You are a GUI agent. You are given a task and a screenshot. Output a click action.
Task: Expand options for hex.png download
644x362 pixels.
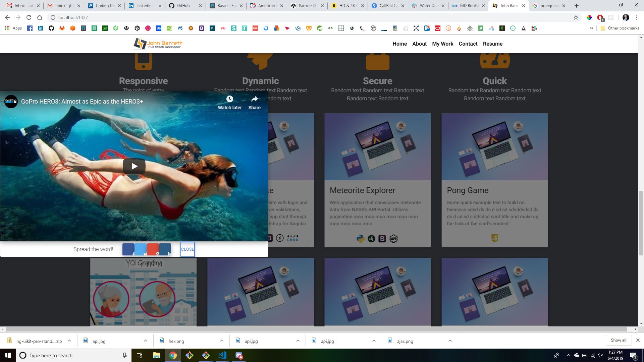(222, 341)
